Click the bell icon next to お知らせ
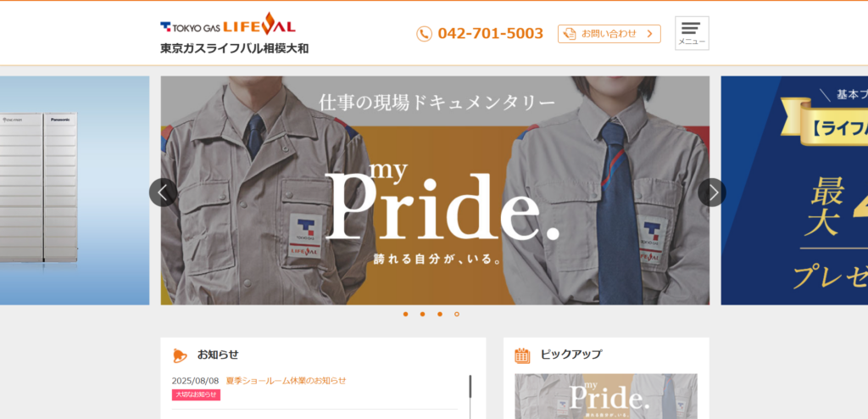 [x=180, y=355]
